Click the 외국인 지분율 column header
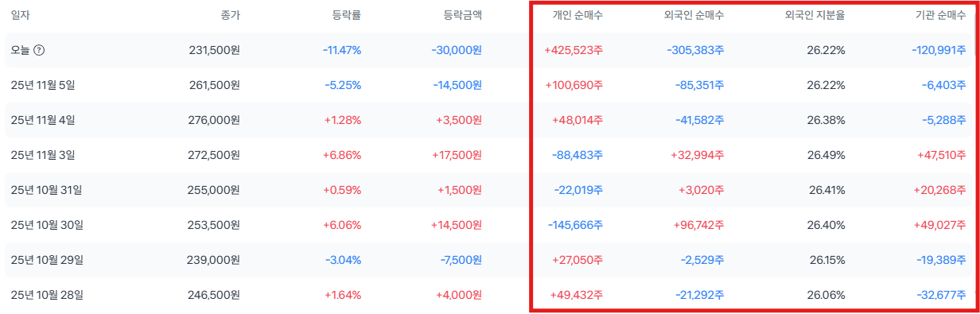The image size is (980, 314). [x=815, y=14]
